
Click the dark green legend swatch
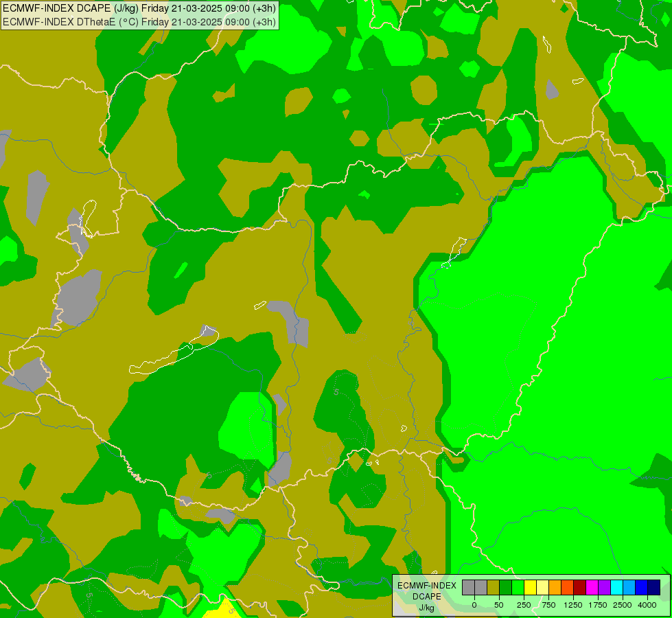[x=505, y=588]
